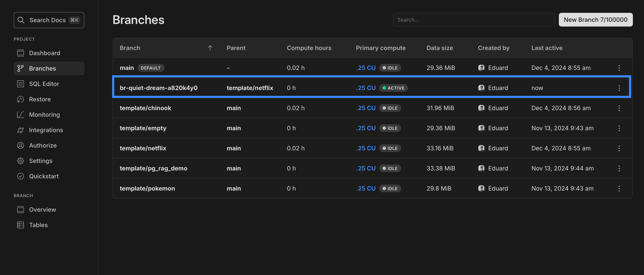Open the Authorize person icon
The height and width of the screenshot is (275, 644).
[x=21, y=145]
